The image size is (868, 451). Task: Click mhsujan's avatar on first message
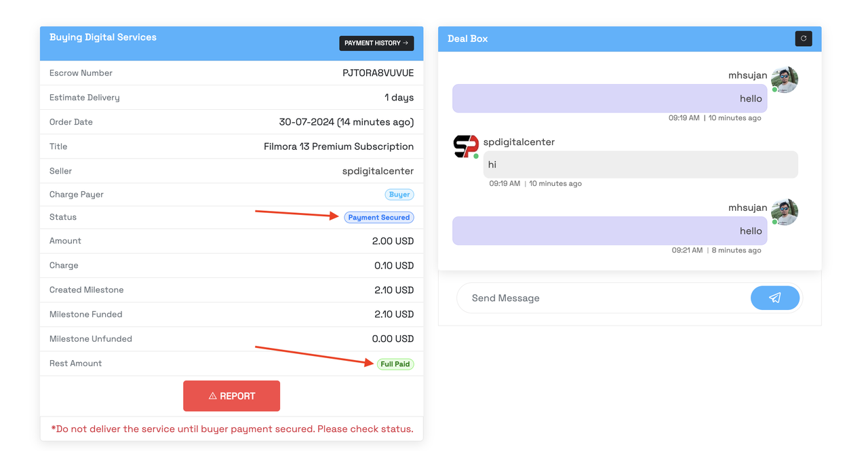[785, 80]
